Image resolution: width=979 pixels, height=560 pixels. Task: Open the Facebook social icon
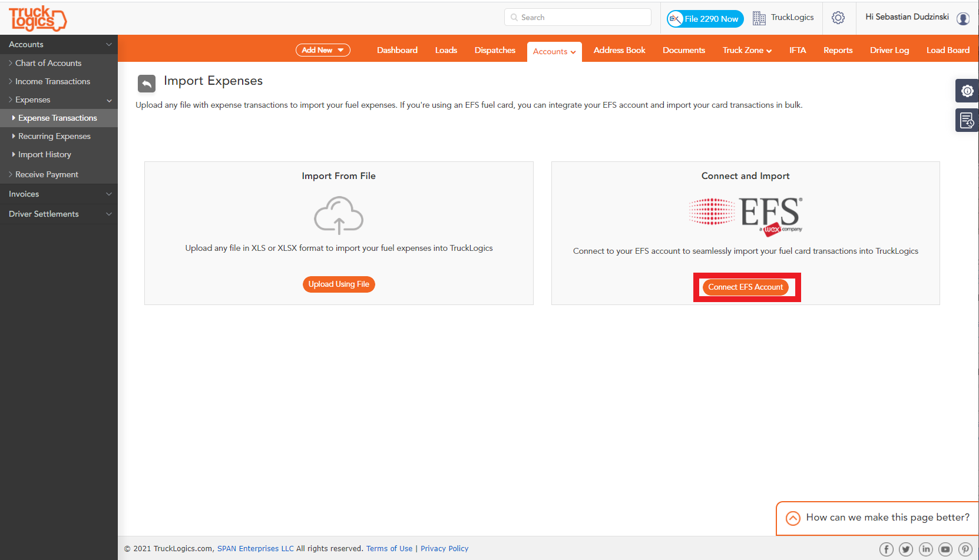[887, 549]
